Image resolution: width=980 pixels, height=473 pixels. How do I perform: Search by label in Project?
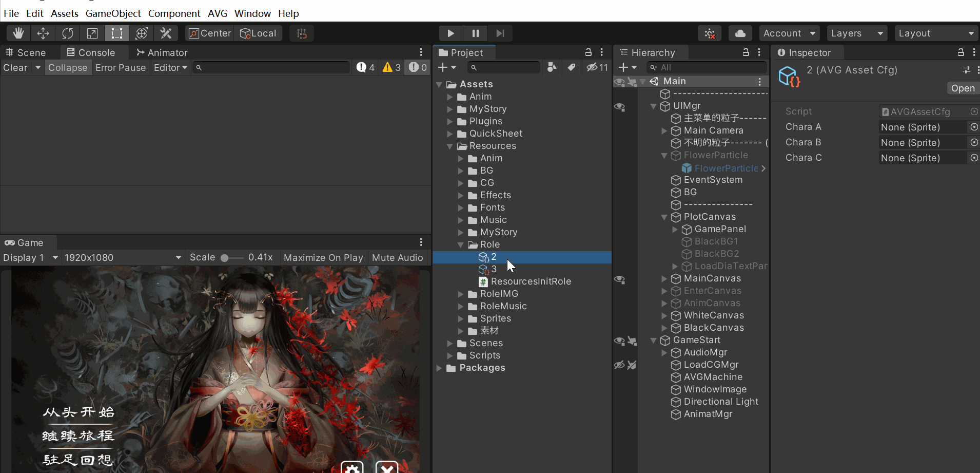(x=572, y=67)
